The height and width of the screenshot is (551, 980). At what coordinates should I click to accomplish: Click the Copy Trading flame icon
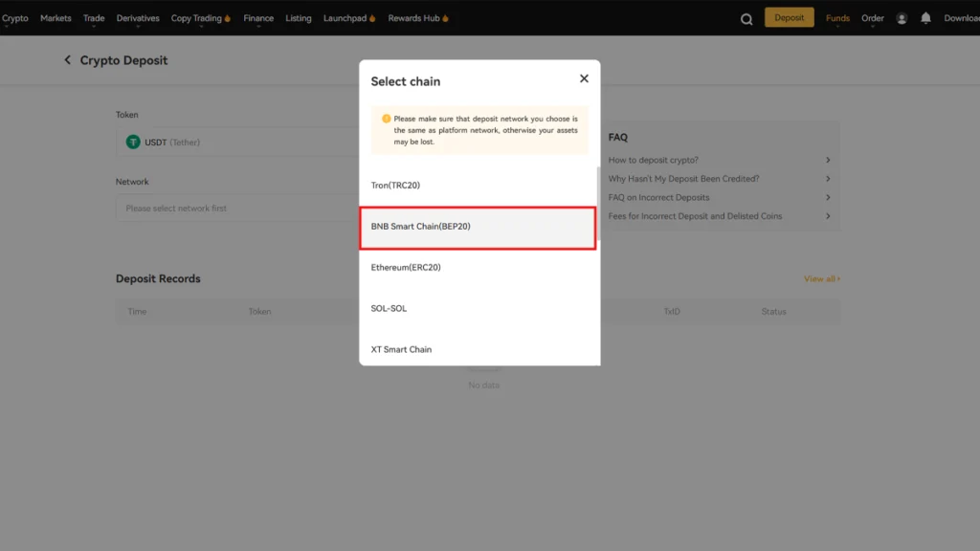pyautogui.click(x=228, y=19)
